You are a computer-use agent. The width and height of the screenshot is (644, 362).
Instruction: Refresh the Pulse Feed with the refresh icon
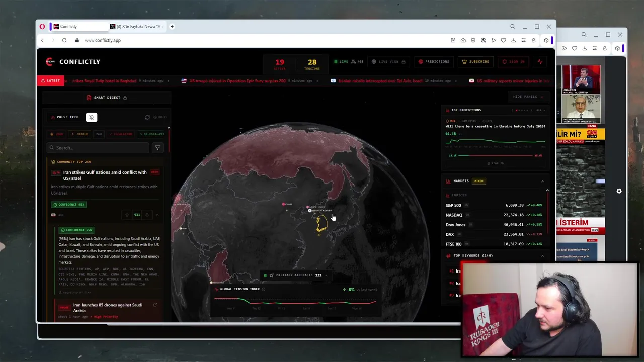tap(147, 117)
